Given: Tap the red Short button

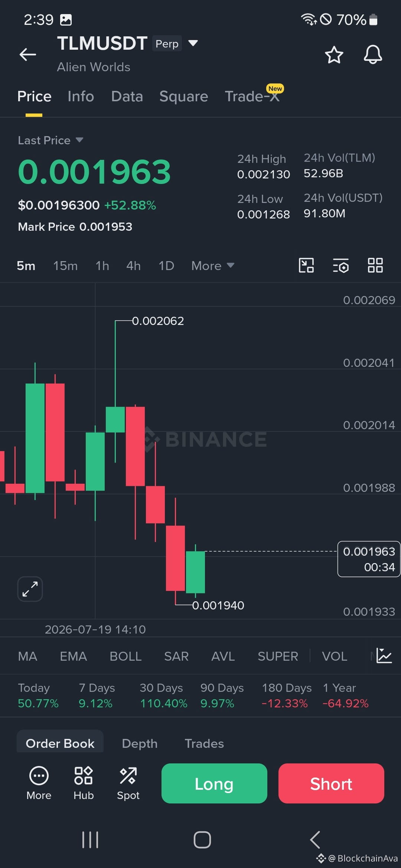Looking at the screenshot, I should click(x=331, y=783).
